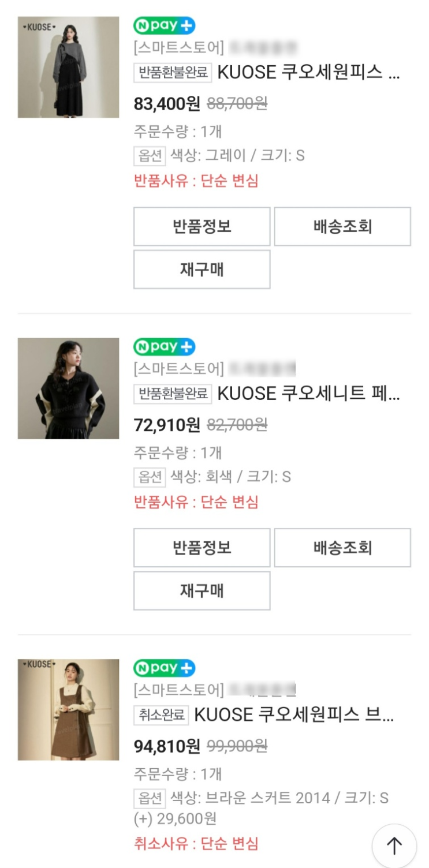View 반품정보 for the 72,910원 order
The height and width of the screenshot is (868, 429).
tap(202, 548)
